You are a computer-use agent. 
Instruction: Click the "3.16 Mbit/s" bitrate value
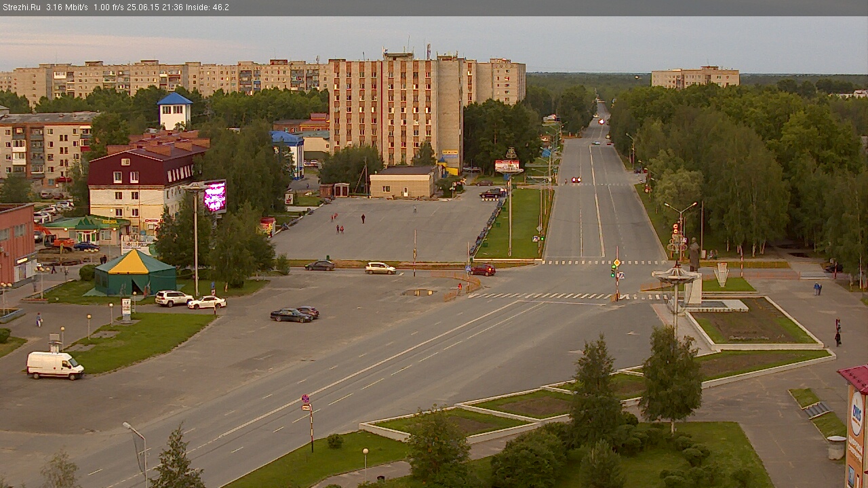coord(66,7)
